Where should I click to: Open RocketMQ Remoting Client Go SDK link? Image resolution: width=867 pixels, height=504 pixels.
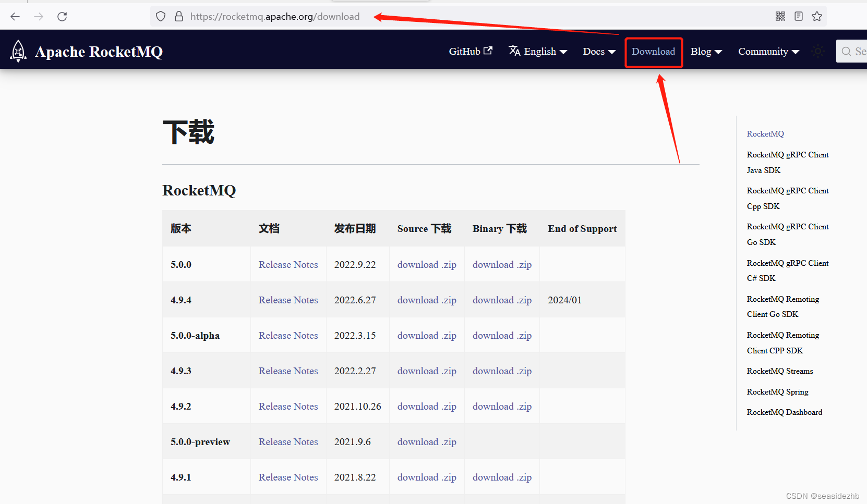pos(783,306)
